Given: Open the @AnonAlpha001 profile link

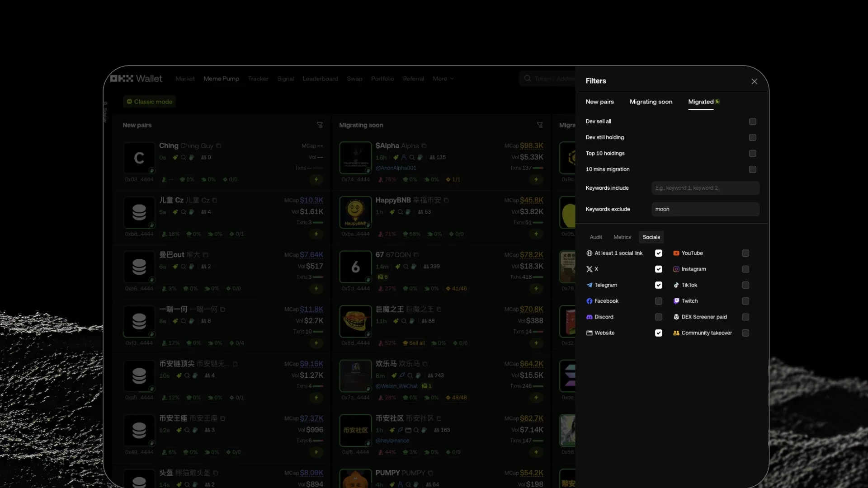Looking at the screenshot, I should click(396, 168).
